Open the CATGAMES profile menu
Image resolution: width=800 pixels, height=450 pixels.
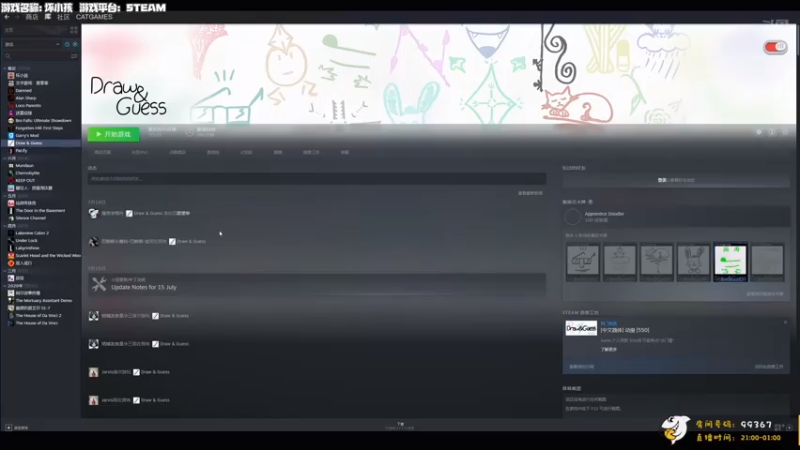[94, 17]
